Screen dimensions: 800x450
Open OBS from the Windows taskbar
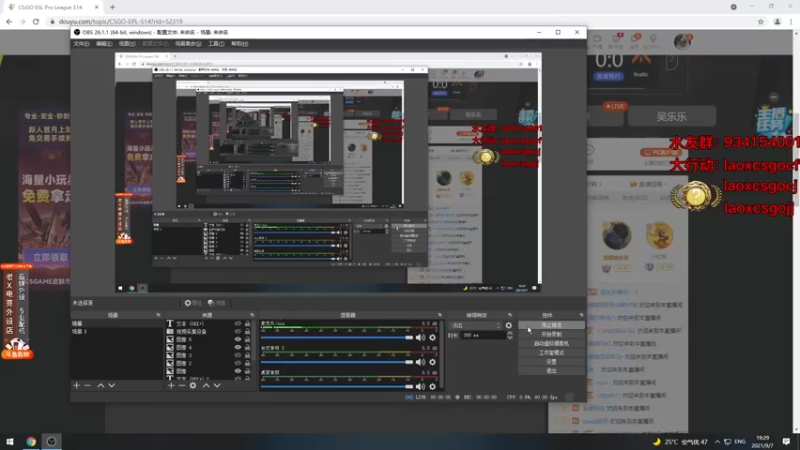click(52, 442)
